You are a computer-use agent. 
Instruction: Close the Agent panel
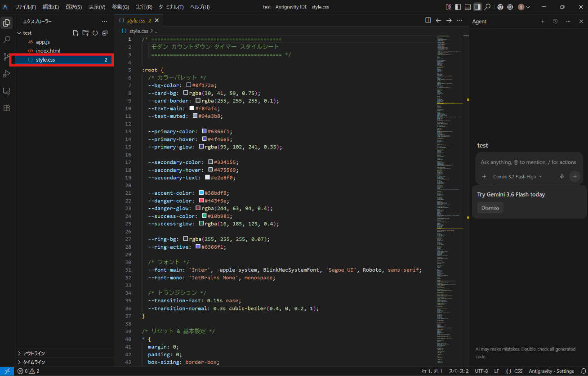pyautogui.click(x=581, y=21)
